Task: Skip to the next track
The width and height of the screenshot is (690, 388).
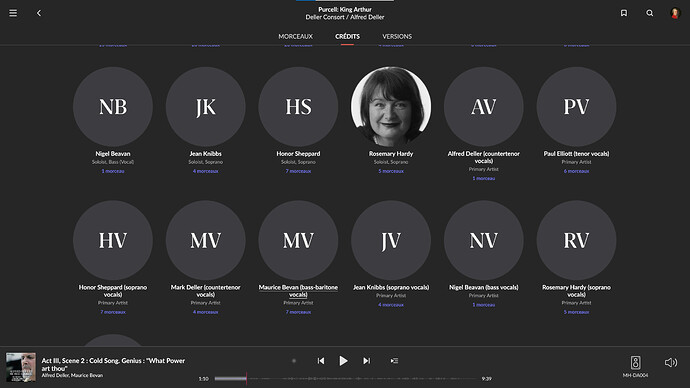Action: point(366,361)
